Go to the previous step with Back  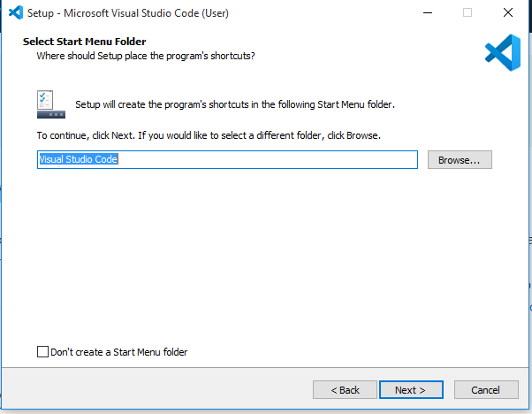[x=345, y=390]
